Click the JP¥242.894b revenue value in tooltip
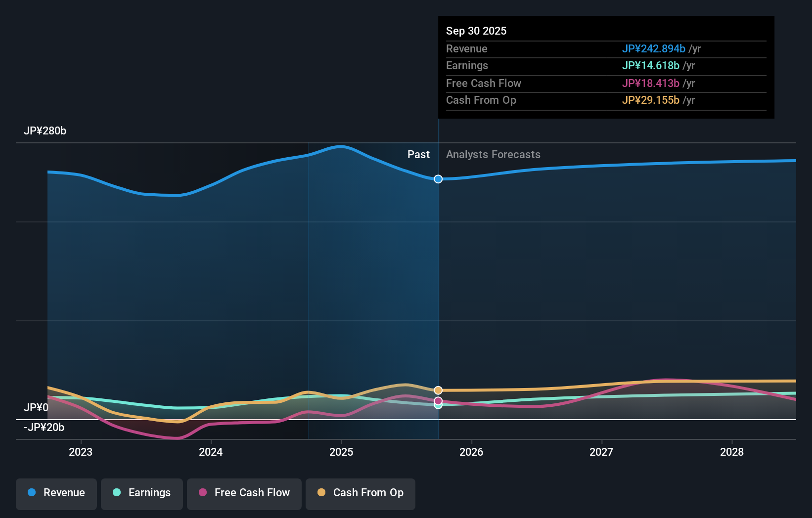Screen dimensions: 812x518 click(x=653, y=48)
